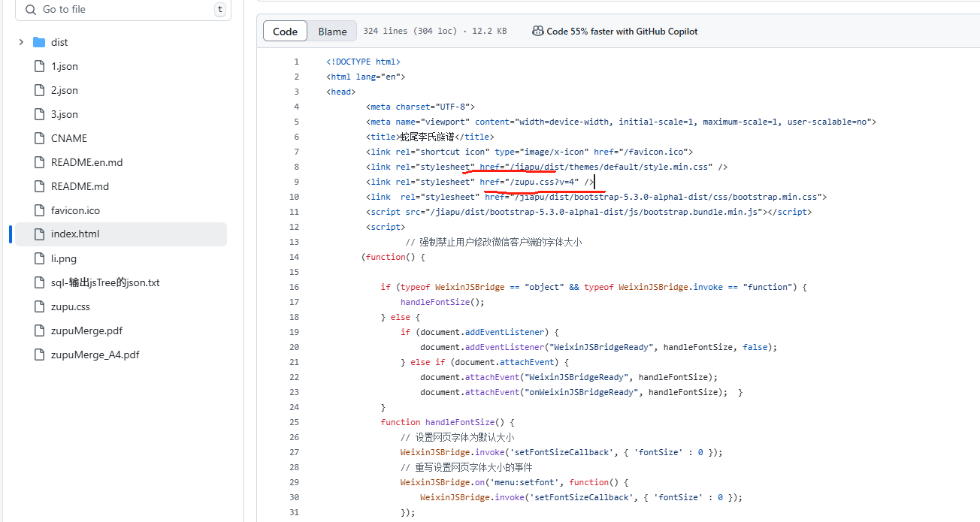Image resolution: width=980 pixels, height=522 pixels.
Task: Click the GitHub Copilot icon
Action: 538,32
